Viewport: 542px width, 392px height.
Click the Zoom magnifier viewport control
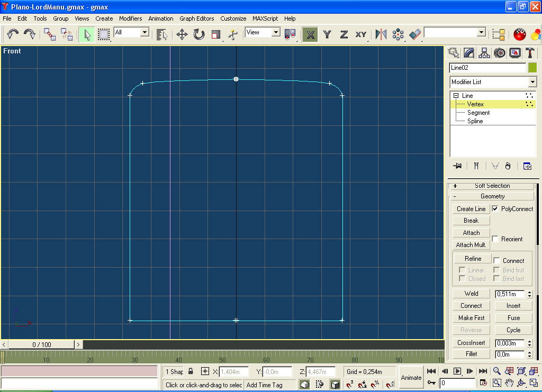pos(497,371)
